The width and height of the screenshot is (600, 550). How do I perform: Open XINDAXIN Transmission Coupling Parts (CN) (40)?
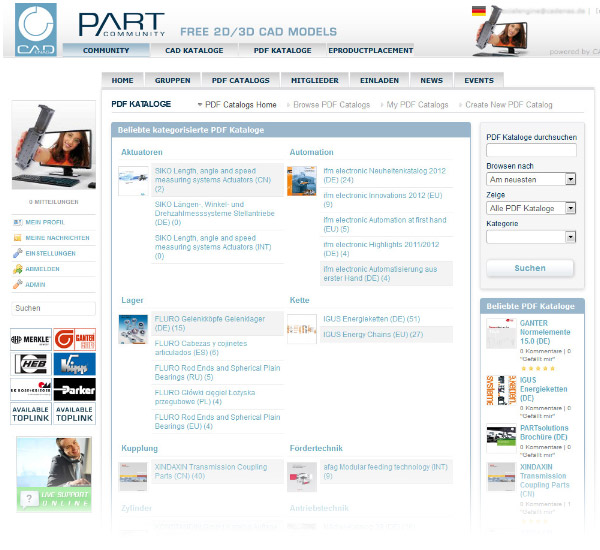coord(211,472)
